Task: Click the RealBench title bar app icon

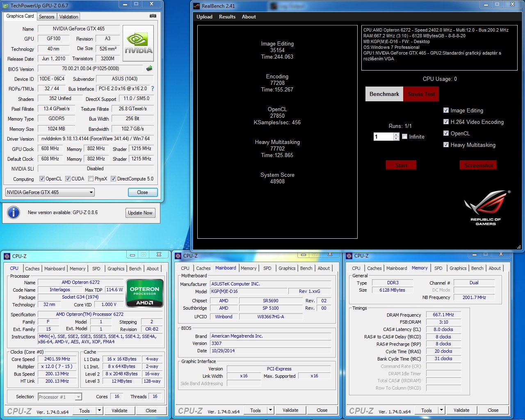Action: click(196, 6)
